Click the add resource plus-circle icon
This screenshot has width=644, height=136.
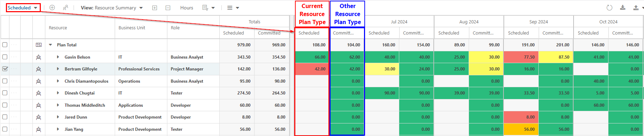click(x=52, y=8)
